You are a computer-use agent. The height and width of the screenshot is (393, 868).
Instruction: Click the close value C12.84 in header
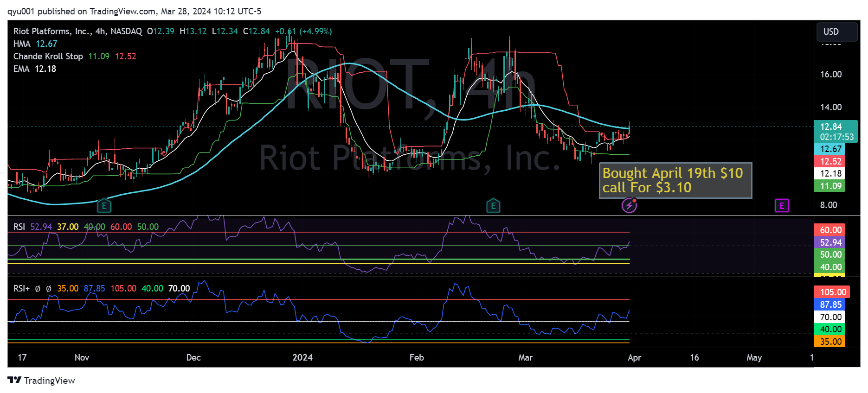256,31
